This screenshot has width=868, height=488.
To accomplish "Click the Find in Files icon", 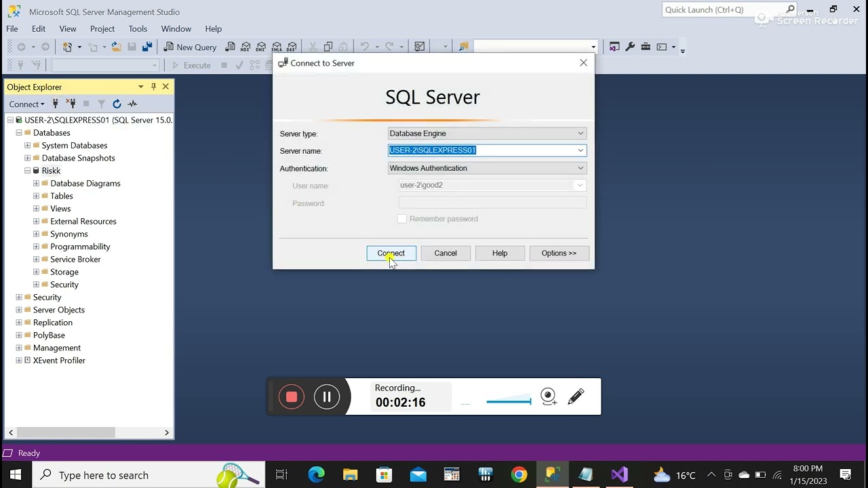I will 464,47.
